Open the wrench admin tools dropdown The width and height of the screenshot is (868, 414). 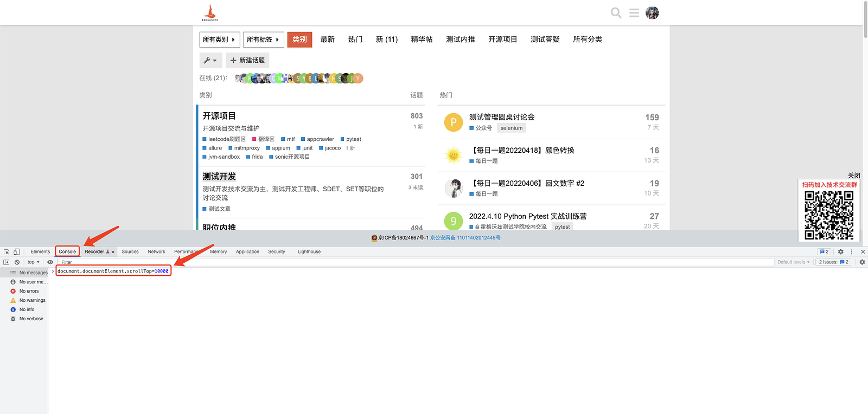210,60
